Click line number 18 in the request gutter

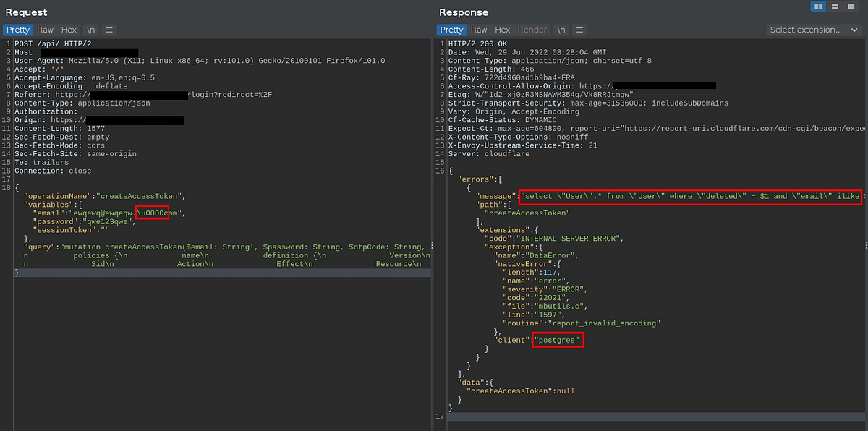tap(6, 187)
